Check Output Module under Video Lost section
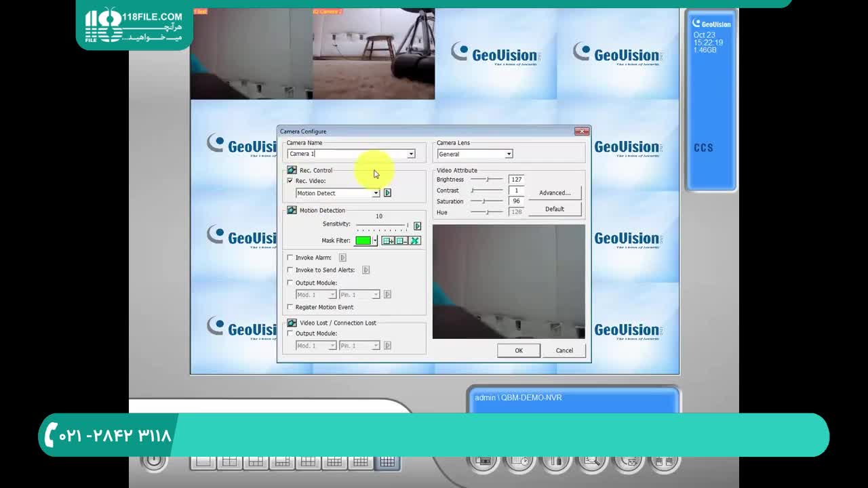 coord(290,333)
